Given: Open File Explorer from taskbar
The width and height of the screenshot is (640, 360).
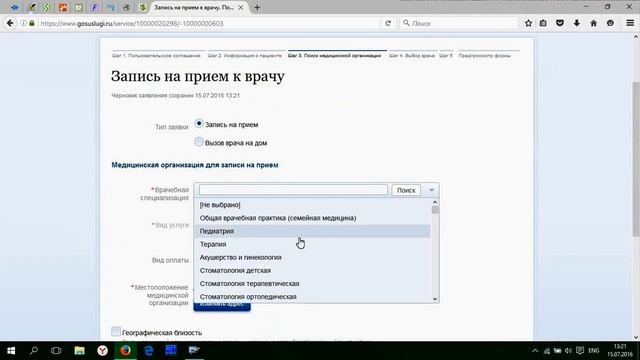Looking at the screenshot, I should [79, 351].
